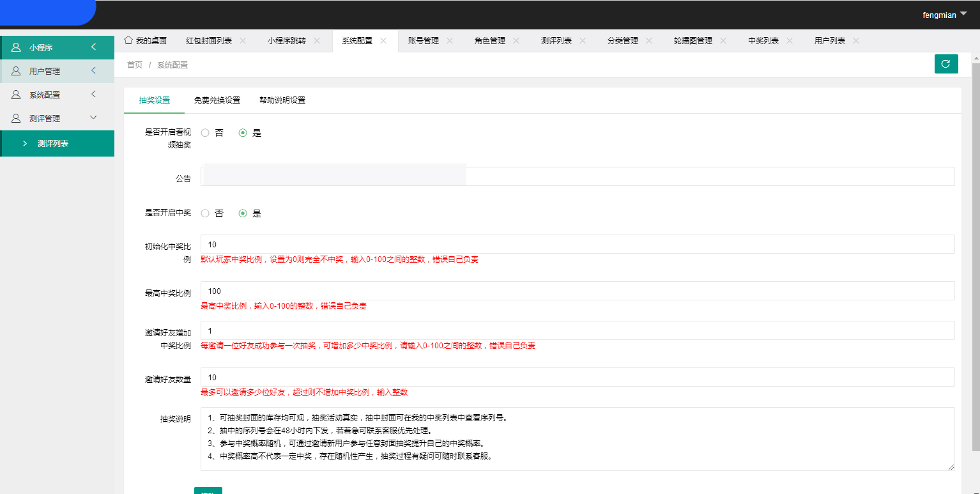This screenshot has width=980, height=494.
Task: Click the 首页 breadcrumb home icon
Action: [135, 64]
